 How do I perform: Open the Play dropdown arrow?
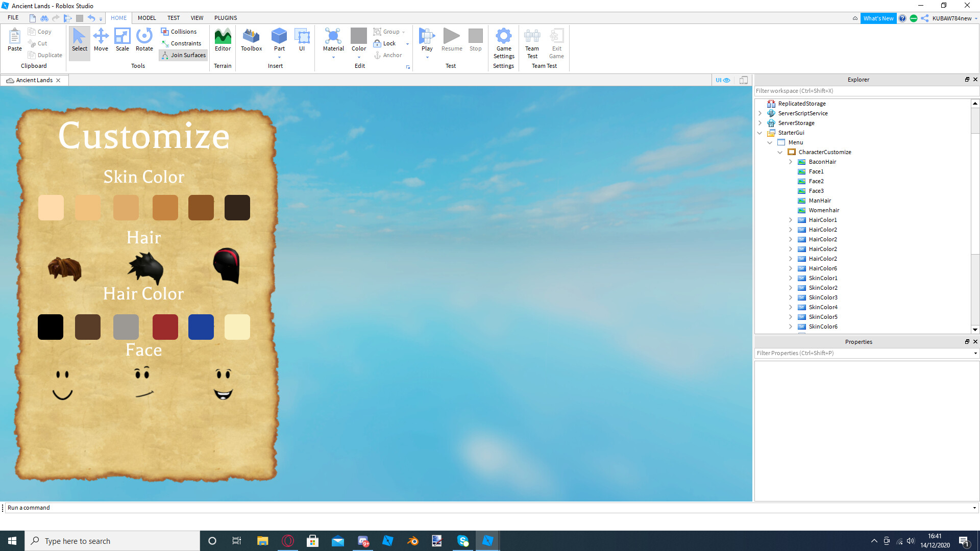[x=427, y=57]
